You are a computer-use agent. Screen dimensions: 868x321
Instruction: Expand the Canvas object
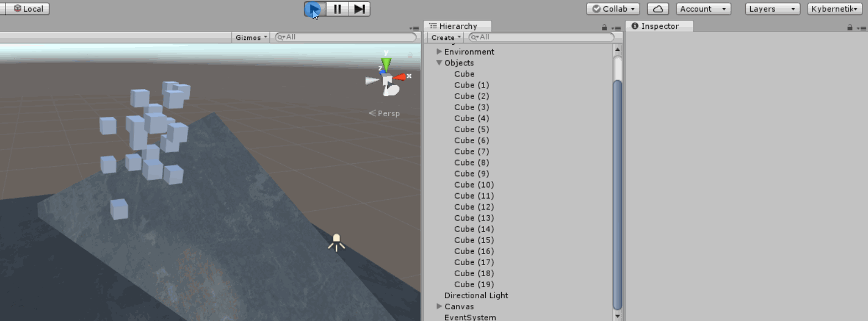coord(439,306)
